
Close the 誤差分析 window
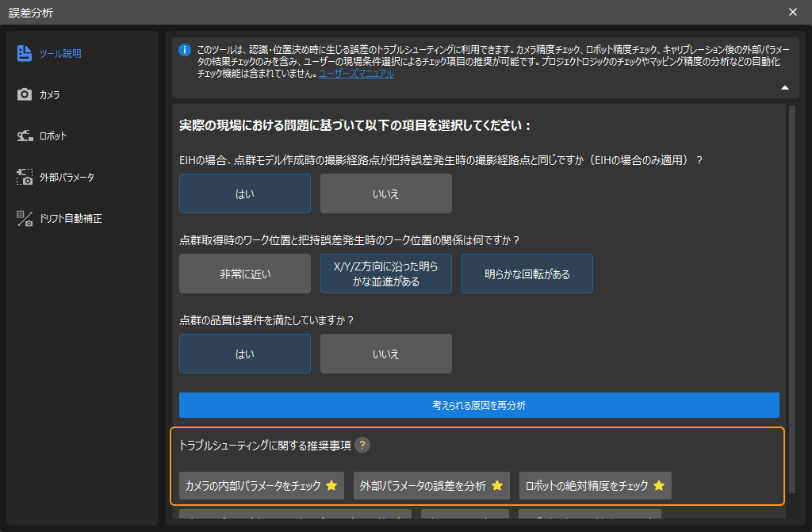point(793,12)
